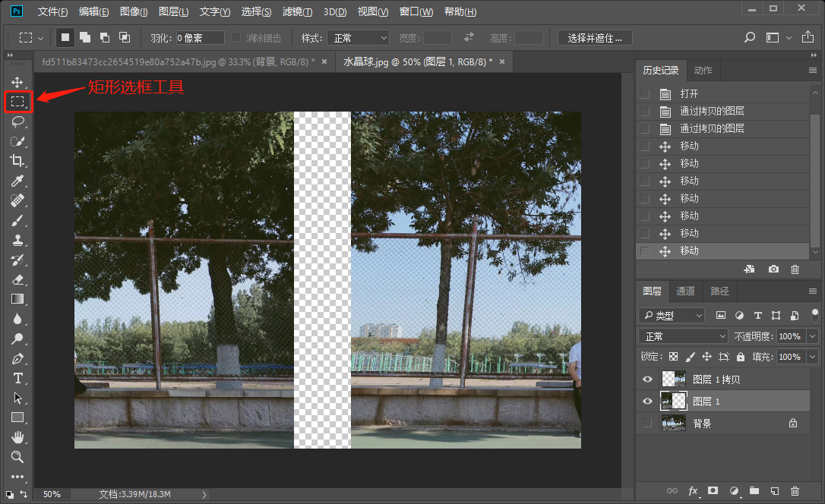Open the 样式 dropdown in the options bar

[357, 37]
